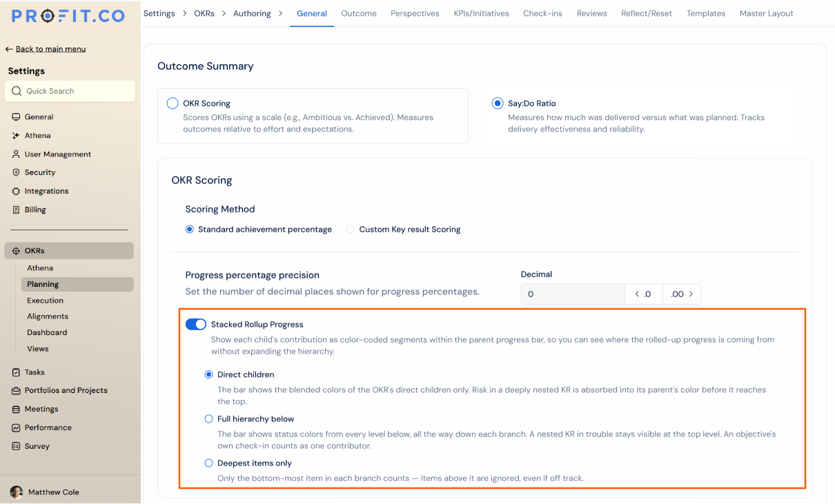Click the Decimal value input field
Screen dimensions: 835x504
coord(573,294)
